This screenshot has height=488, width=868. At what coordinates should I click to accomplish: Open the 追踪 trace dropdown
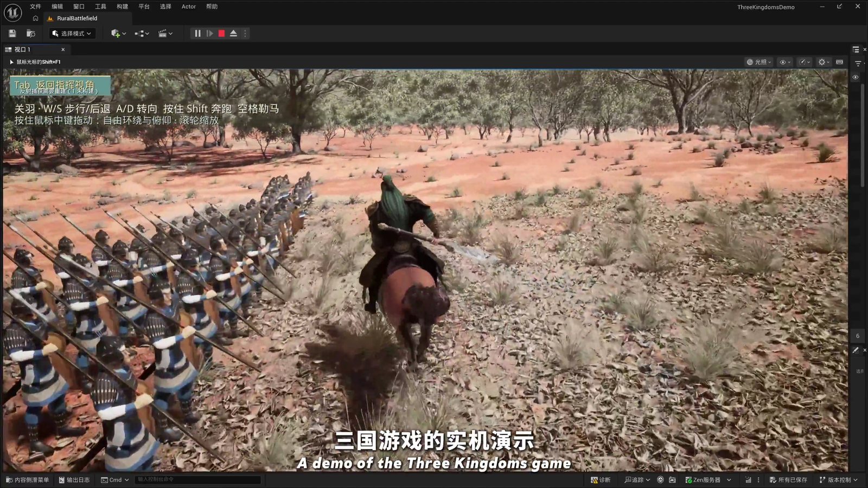pyautogui.click(x=637, y=480)
